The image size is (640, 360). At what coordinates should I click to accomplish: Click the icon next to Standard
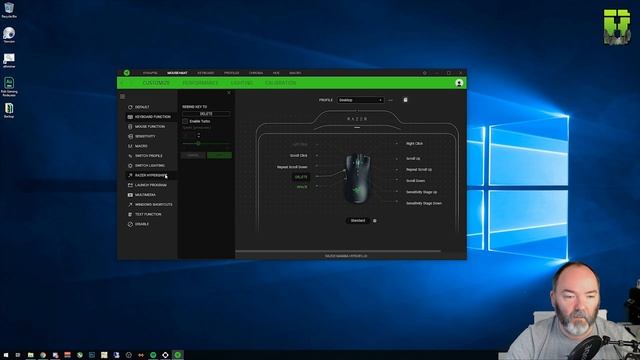coord(375,221)
